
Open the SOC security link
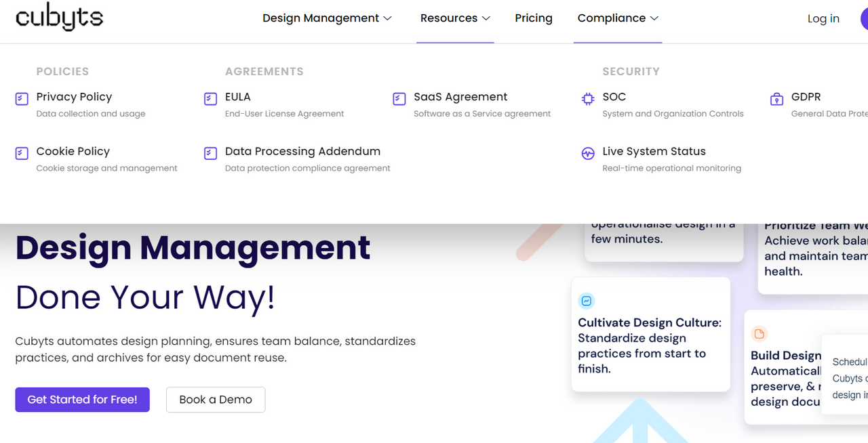pyautogui.click(x=614, y=97)
